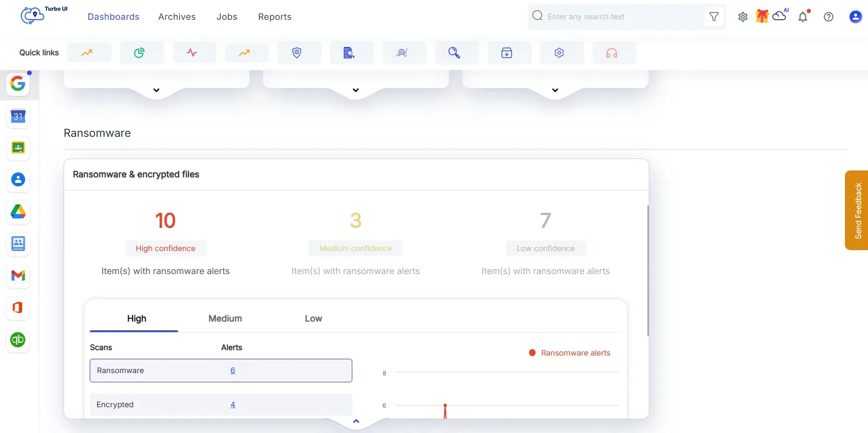868x433 pixels.
Task: Focus the search text field
Action: (624, 17)
